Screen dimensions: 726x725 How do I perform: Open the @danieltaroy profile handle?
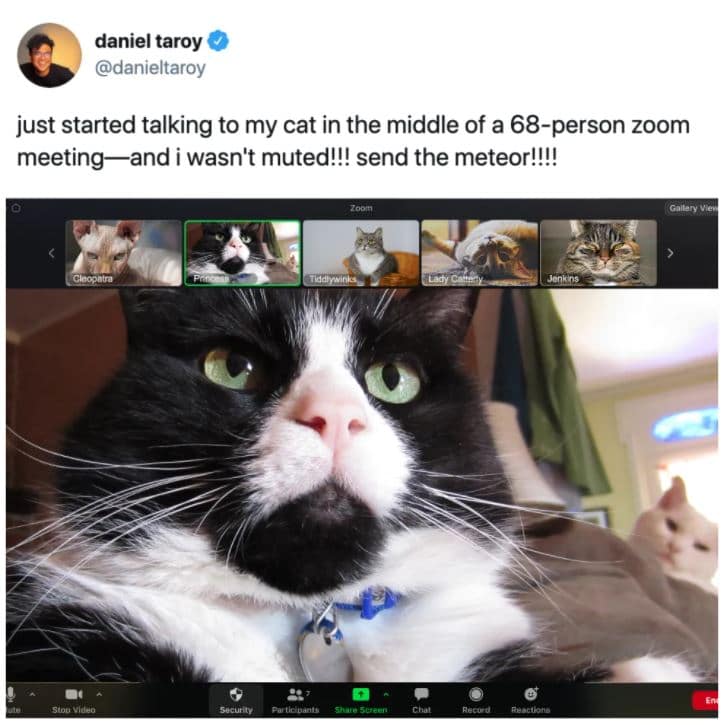[150, 68]
